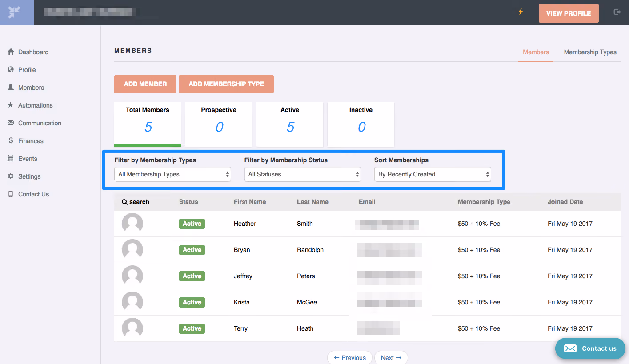Select the Active members card

290,124
